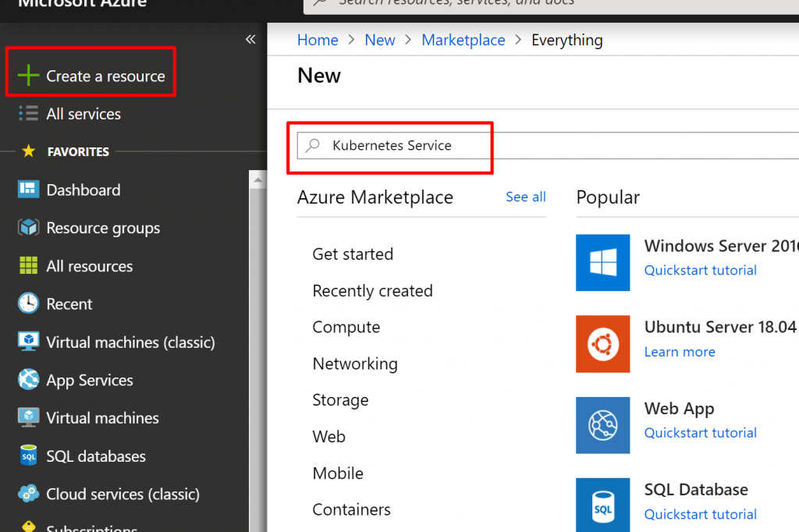This screenshot has width=799, height=532.
Task: Open Ubuntu Server Learn more link
Action: [680, 352]
